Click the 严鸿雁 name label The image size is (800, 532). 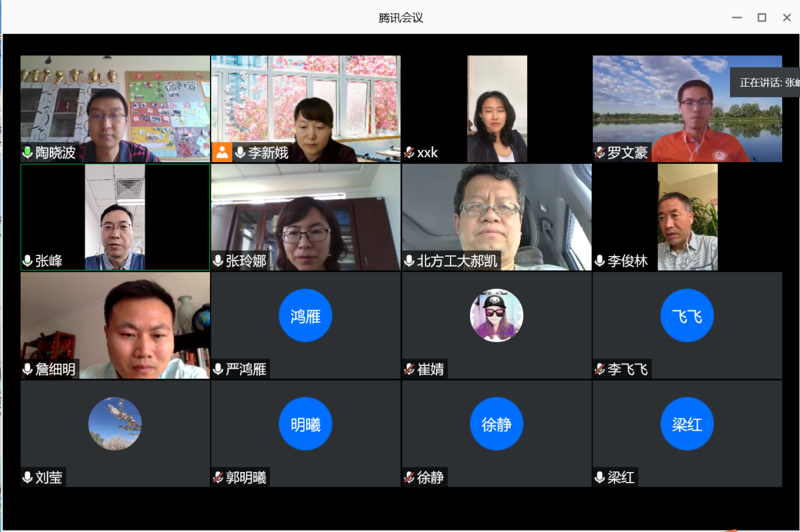click(x=246, y=369)
